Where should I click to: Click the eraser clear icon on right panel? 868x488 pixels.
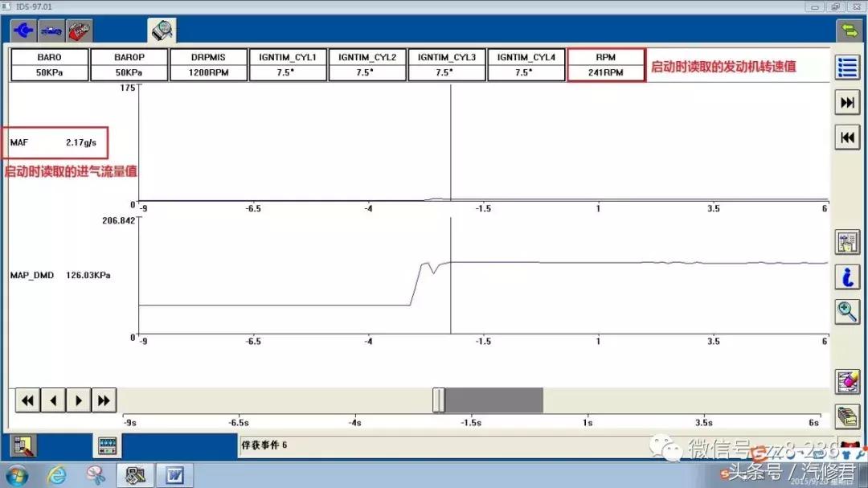[x=848, y=382]
